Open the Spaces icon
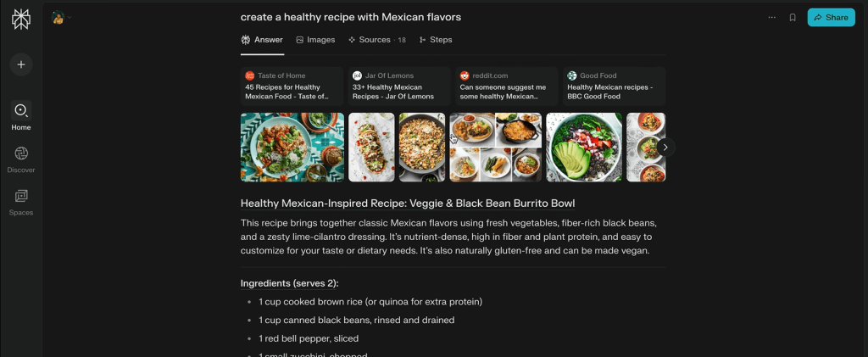This screenshot has width=868, height=357. pos(21,196)
